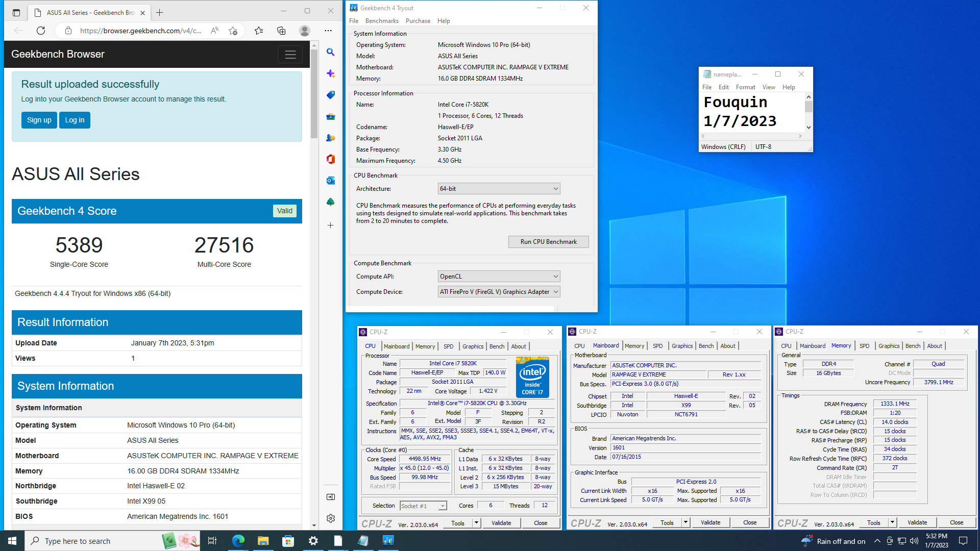Screen dimensions: 980x551
Task: Open the notification center icon
Action: (x=963, y=541)
